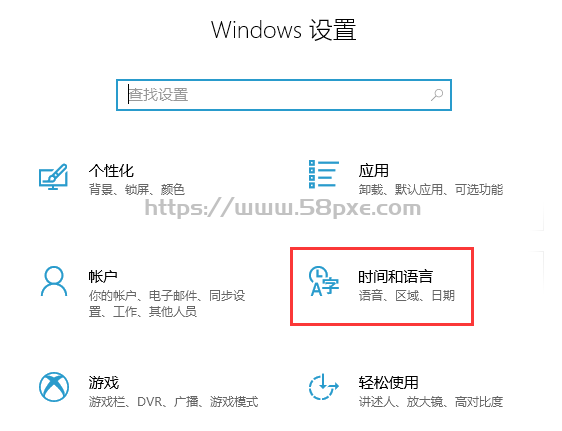Select the 游戏栏、DVR、广播 description text

point(173,402)
